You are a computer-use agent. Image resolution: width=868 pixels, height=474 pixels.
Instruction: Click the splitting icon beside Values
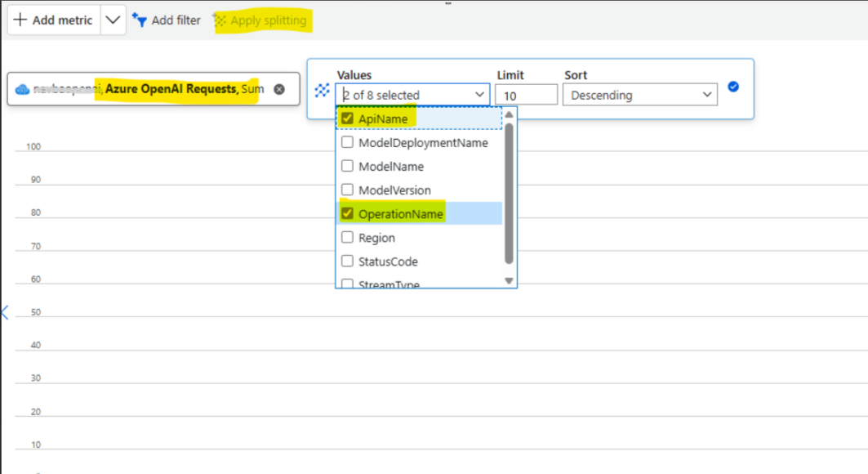click(323, 90)
